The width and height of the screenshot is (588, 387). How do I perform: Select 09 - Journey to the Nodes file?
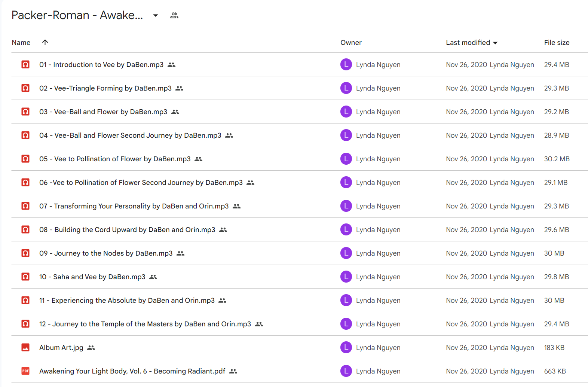(106, 253)
